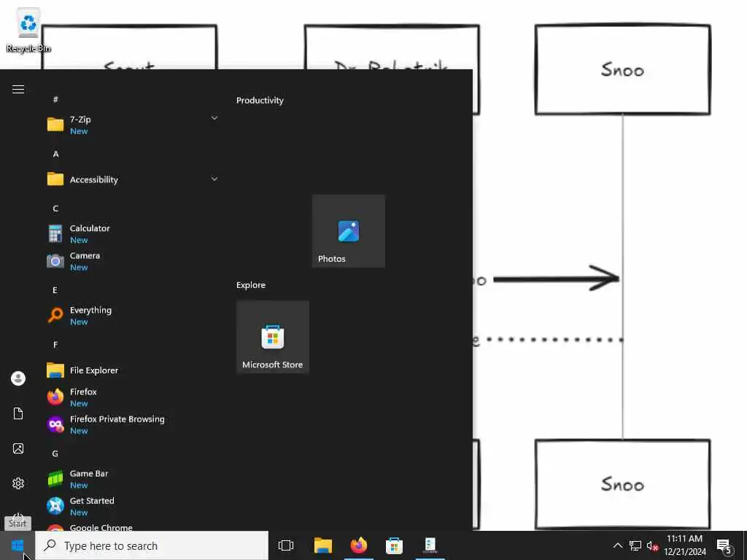Open the Microsoft Store tile
The image size is (747, 560).
(273, 337)
